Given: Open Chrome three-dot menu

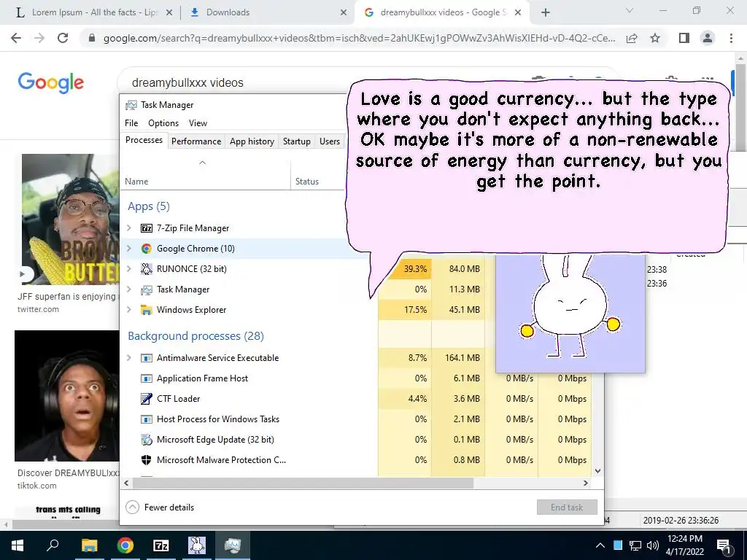Looking at the screenshot, I should [x=731, y=38].
